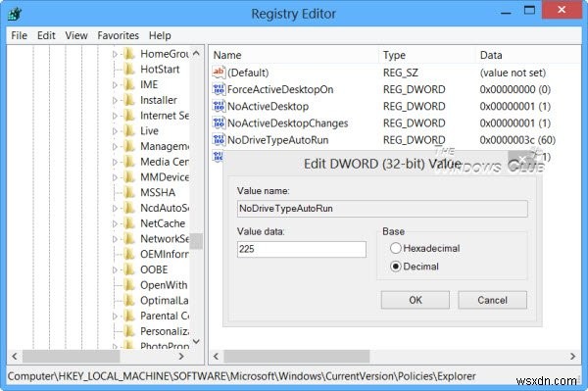Open the Favorites menu
588x391 pixels.
point(119,35)
